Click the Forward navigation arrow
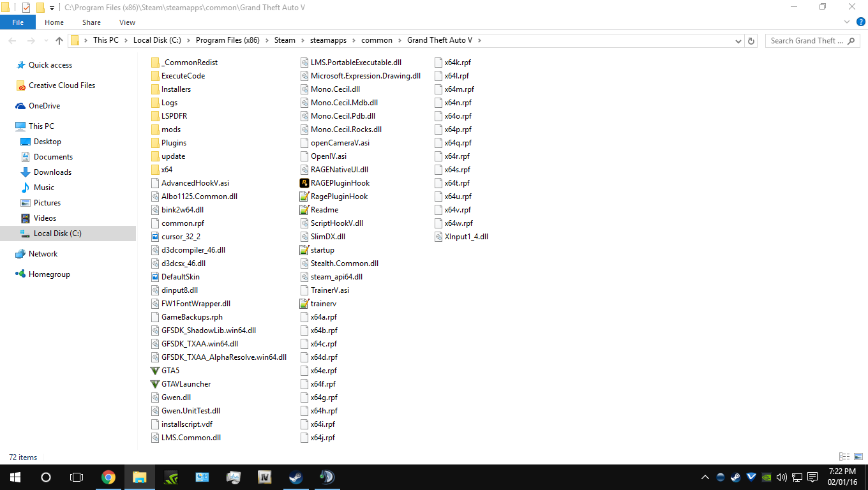The height and width of the screenshot is (490, 868). point(31,40)
